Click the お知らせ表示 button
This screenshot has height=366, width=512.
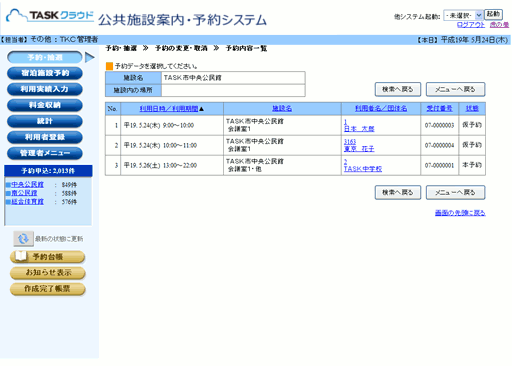click(x=48, y=273)
